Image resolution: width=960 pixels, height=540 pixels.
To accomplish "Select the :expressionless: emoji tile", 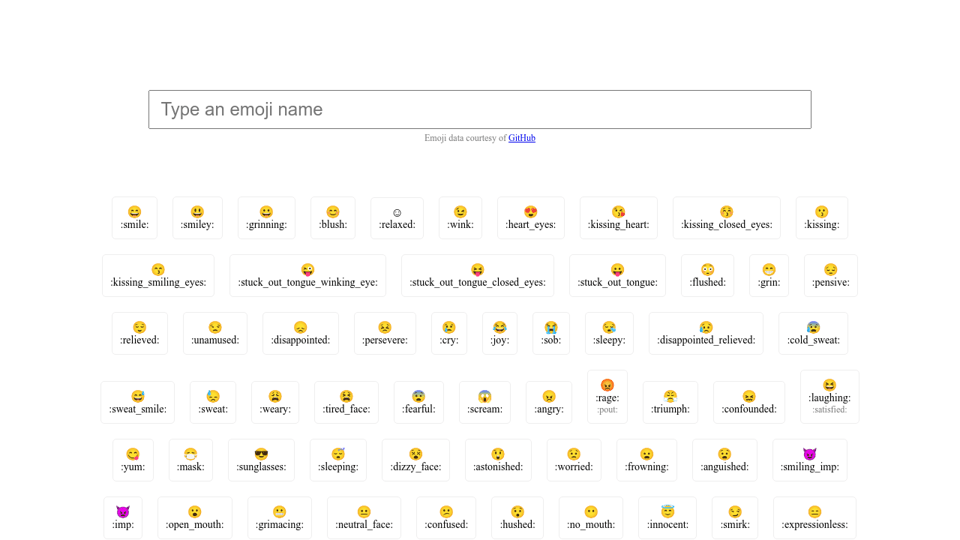I will click(814, 518).
